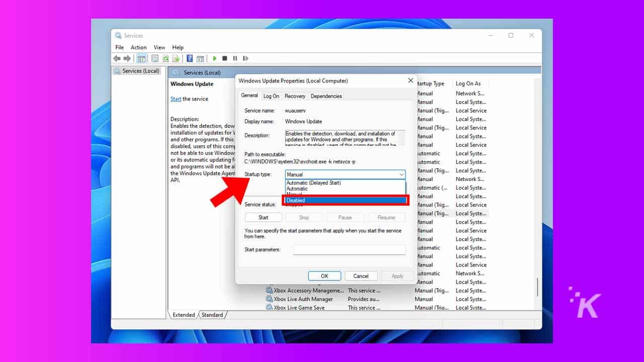Select the Xbox Accessory Management service row
Image resolution: width=644 pixels, height=362 pixels.
[376, 291]
